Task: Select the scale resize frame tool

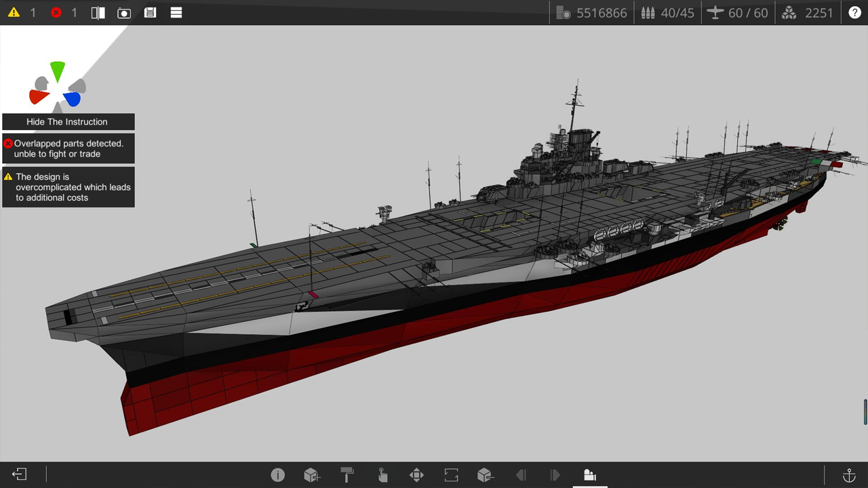Action: [452, 474]
